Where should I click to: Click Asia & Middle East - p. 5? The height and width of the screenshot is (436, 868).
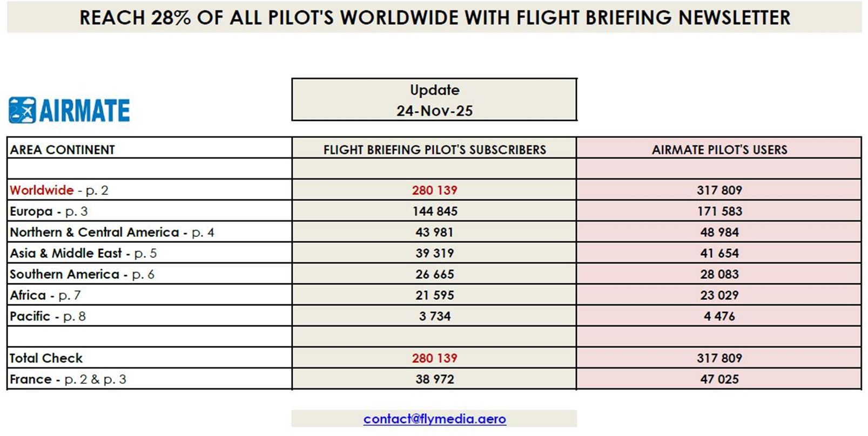83,253
